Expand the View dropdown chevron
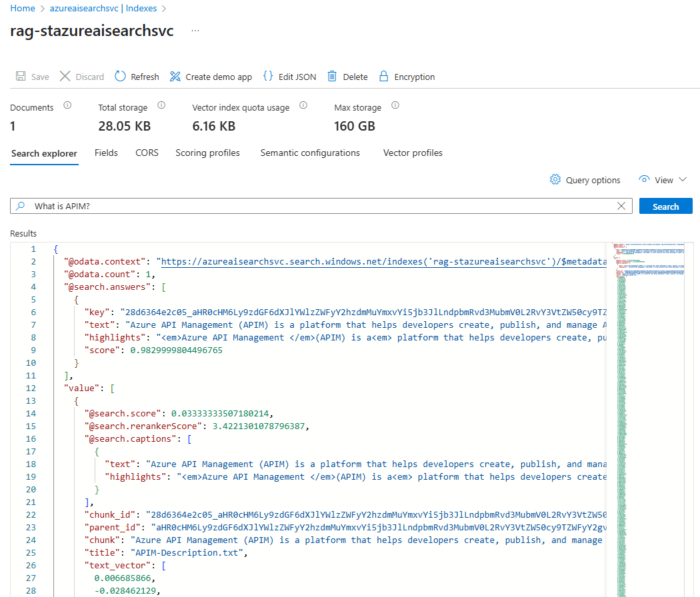700x597 pixels. [683, 179]
